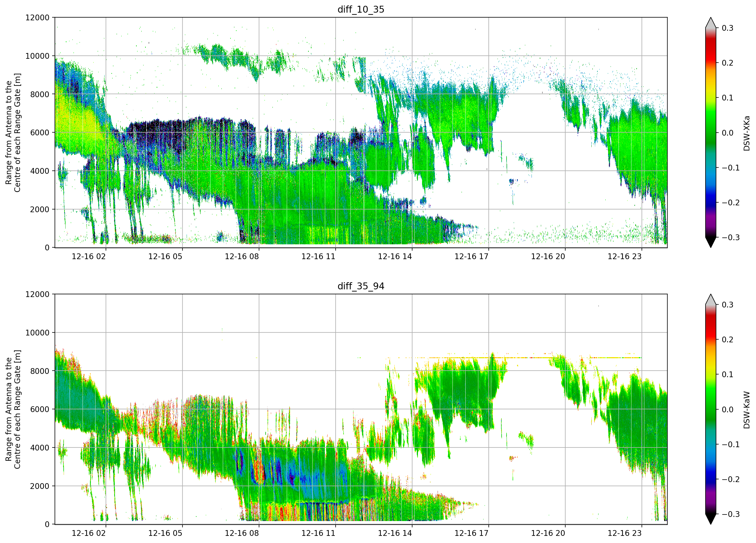The image size is (756, 543).
Task: Click the 12-16 23 x-tick under diff_35_94 plot
Action: (x=625, y=533)
